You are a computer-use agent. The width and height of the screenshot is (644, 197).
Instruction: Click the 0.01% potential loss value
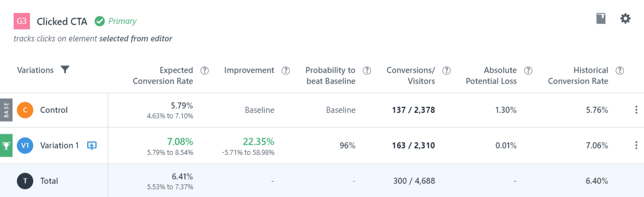(507, 145)
